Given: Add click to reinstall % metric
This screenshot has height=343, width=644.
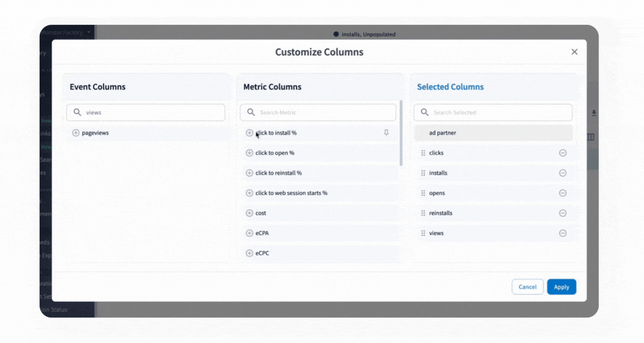Looking at the screenshot, I should pos(249,173).
